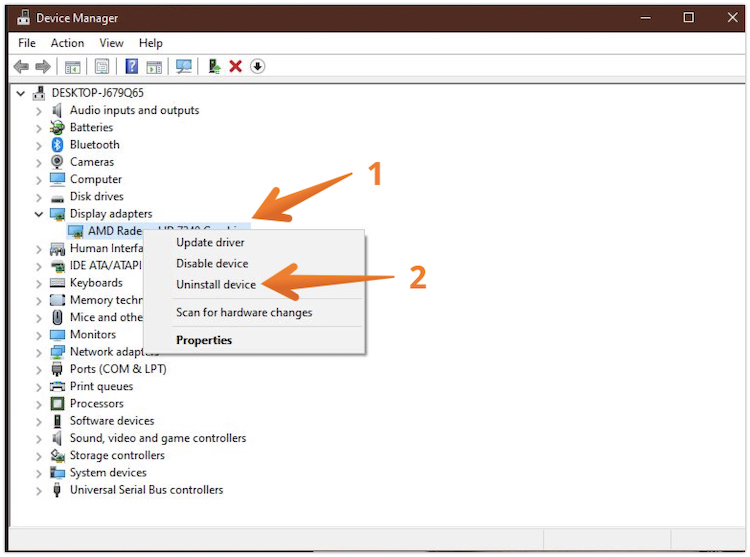Expand the Bluetooth category

[x=39, y=145]
